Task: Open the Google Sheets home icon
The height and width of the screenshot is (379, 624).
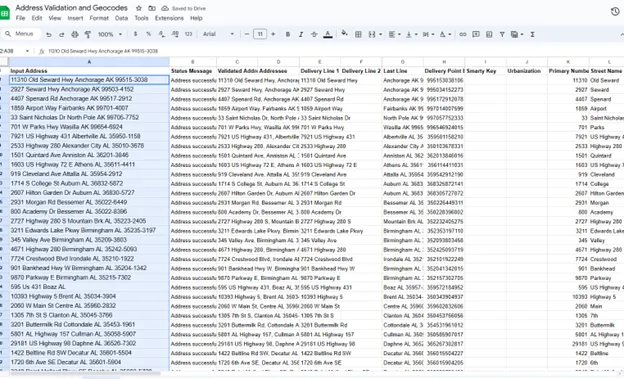Action: tap(5, 13)
